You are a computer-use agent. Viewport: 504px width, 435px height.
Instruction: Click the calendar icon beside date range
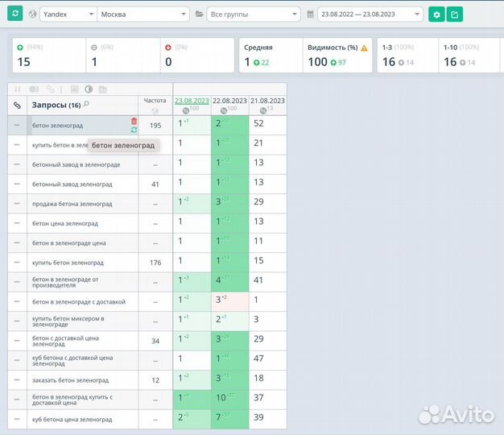tap(310, 14)
